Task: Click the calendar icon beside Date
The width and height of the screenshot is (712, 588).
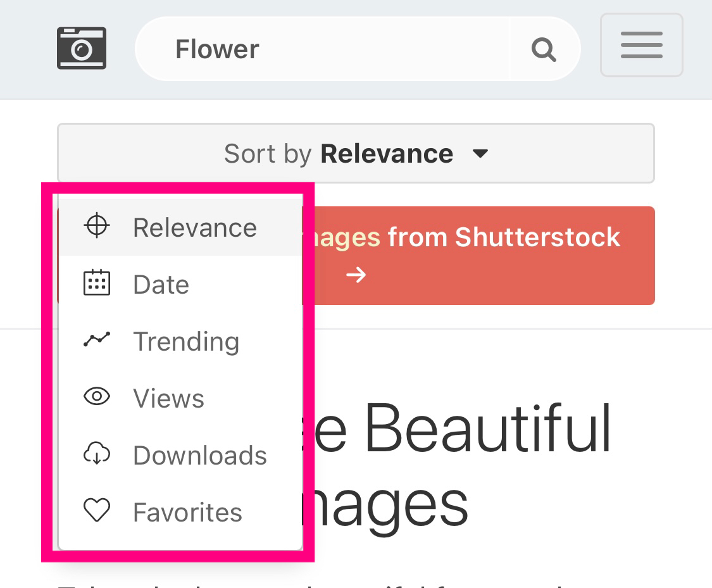Action: tap(97, 283)
